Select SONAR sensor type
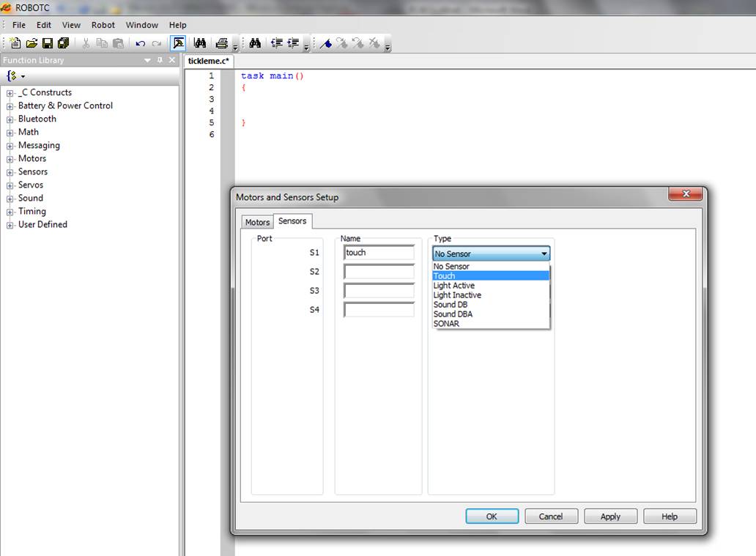 coord(491,324)
